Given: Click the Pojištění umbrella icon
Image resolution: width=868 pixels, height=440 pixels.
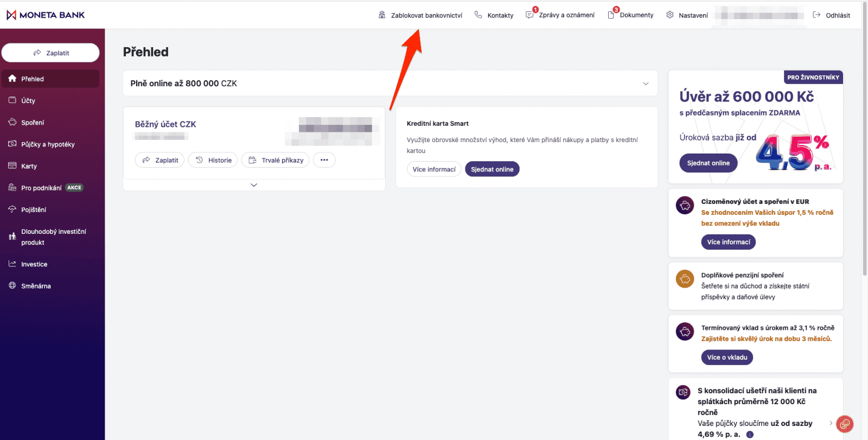Looking at the screenshot, I should click(12, 209).
